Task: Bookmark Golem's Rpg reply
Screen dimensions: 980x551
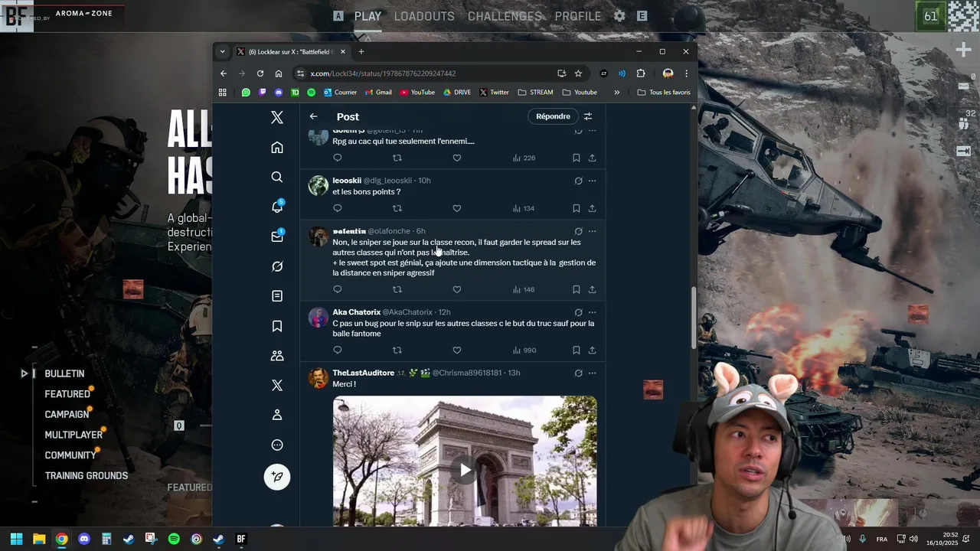Action: pos(576,158)
